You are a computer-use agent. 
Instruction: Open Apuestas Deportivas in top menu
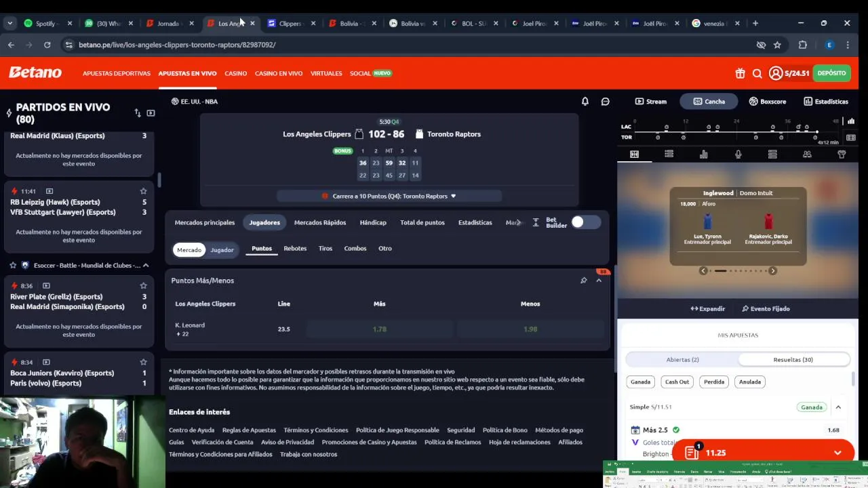pos(117,73)
